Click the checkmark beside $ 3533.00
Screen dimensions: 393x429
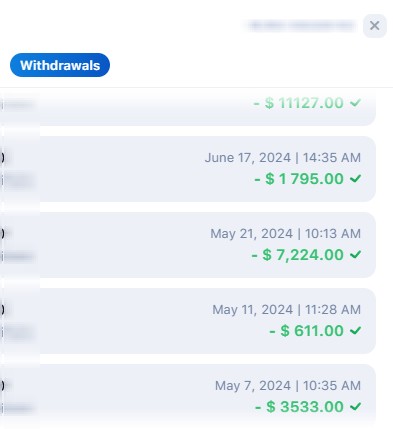point(356,407)
